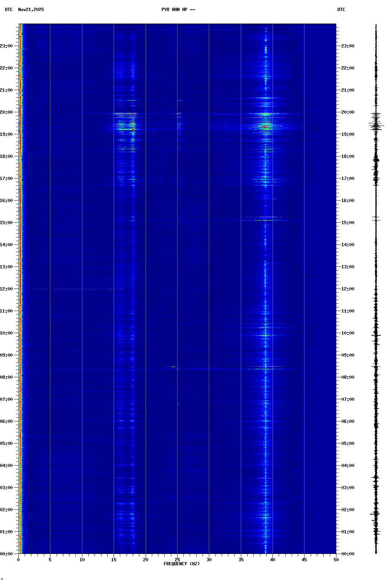The width and height of the screenshot is (392, 583).
Task: Click the UTC label at top right
Action: (x=341, y=10)
